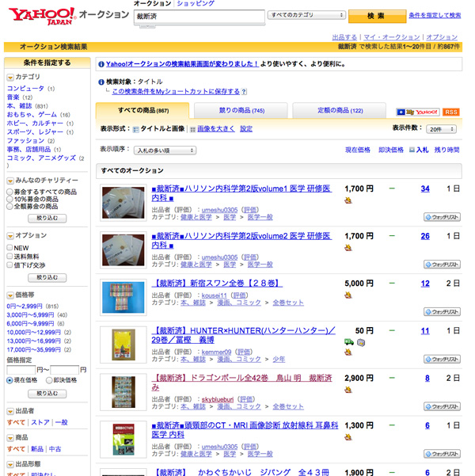Switch to すべての商品 (867) tab

pyautogui.click(x=142, y=111)
